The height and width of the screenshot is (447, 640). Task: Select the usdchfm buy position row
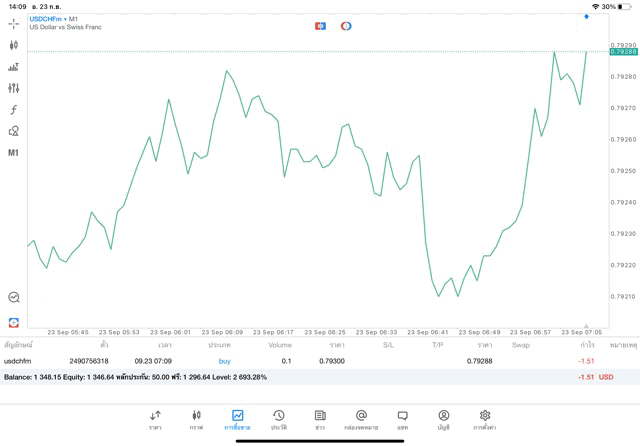pyautogui.click(x=300, y=361)
